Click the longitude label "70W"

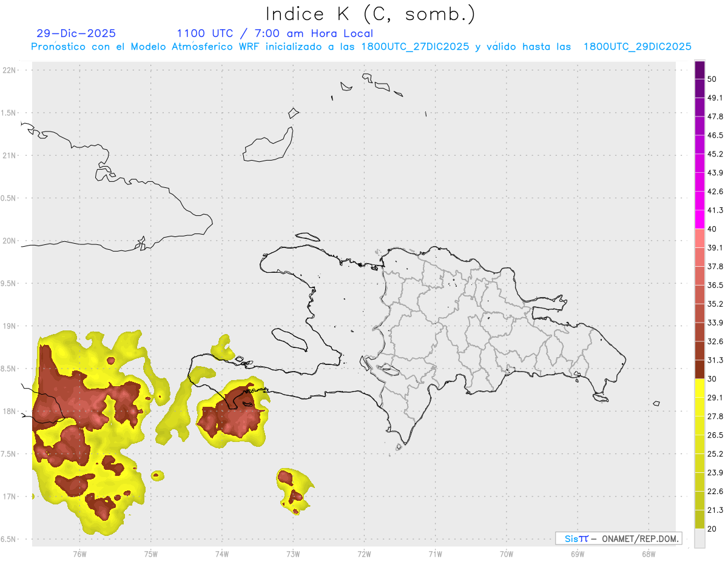point(507,554)
